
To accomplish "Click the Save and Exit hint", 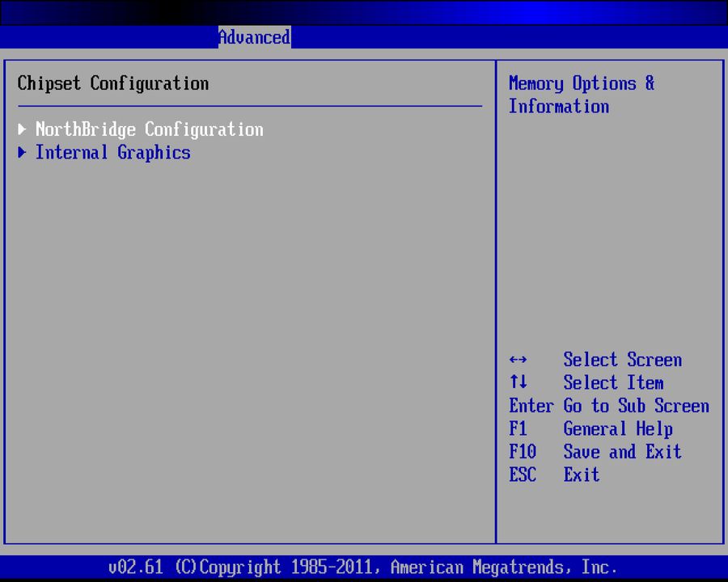I will (x=622, y=452).
